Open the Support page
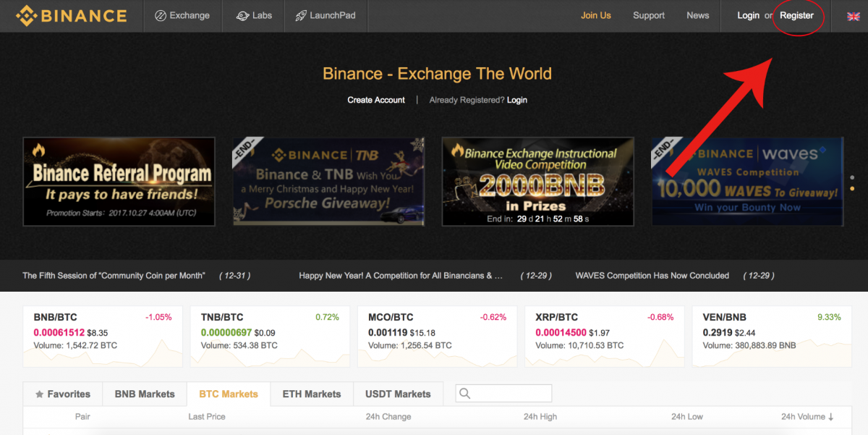Screen dimensions: 868x435 pyautogui.click(x=649, y=15)
